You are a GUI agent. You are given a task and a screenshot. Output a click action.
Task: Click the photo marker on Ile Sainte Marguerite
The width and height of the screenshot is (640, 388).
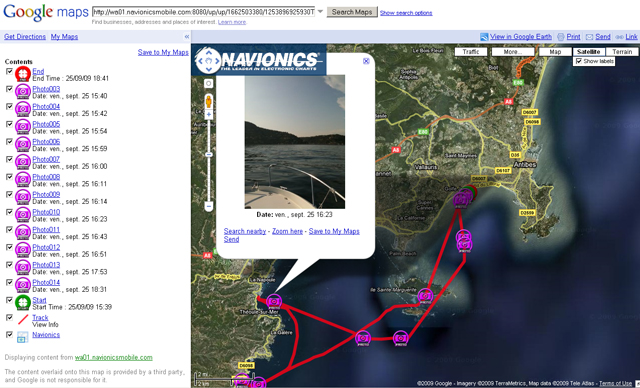point(425,296)
